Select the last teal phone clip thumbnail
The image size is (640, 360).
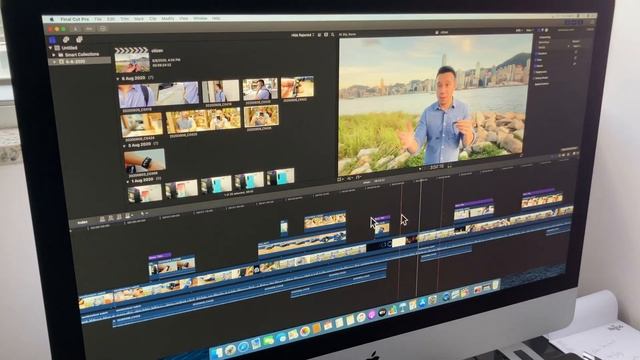coord(280,177)
